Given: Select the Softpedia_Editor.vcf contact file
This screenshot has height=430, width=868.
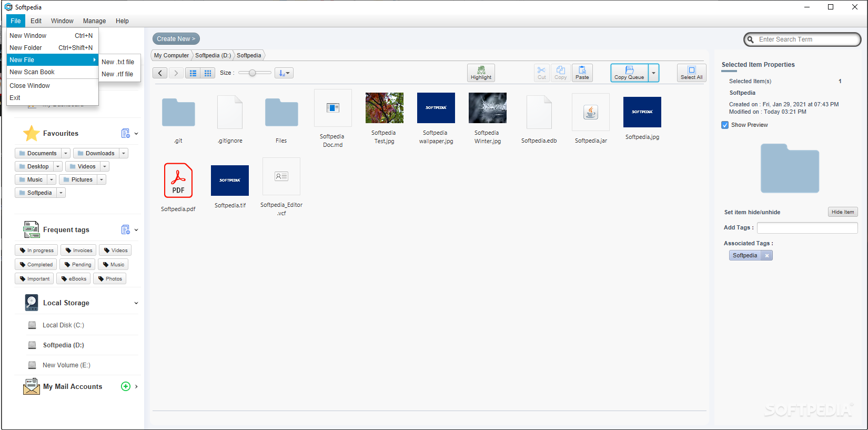Looking at the screenshot, I should (281, 176).
